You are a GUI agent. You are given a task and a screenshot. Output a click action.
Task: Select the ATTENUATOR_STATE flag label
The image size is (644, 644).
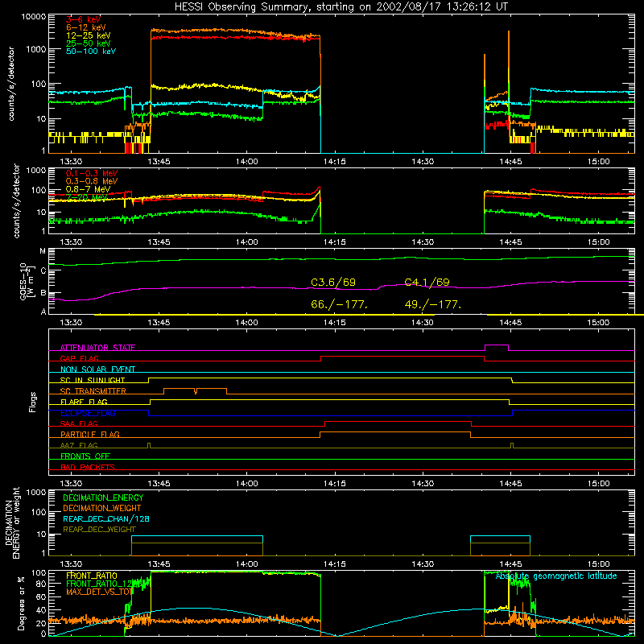click(x=97, y=348)
